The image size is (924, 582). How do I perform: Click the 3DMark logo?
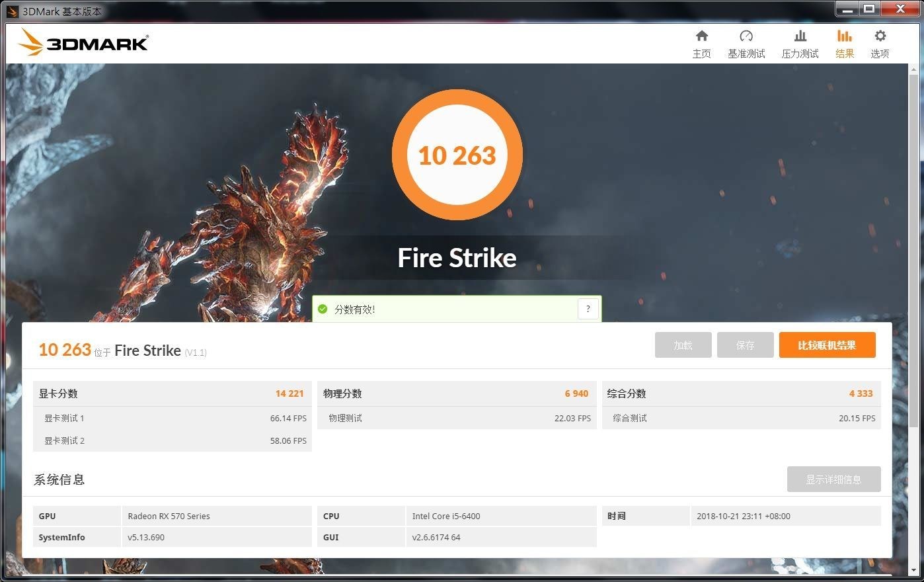[83, 42]
